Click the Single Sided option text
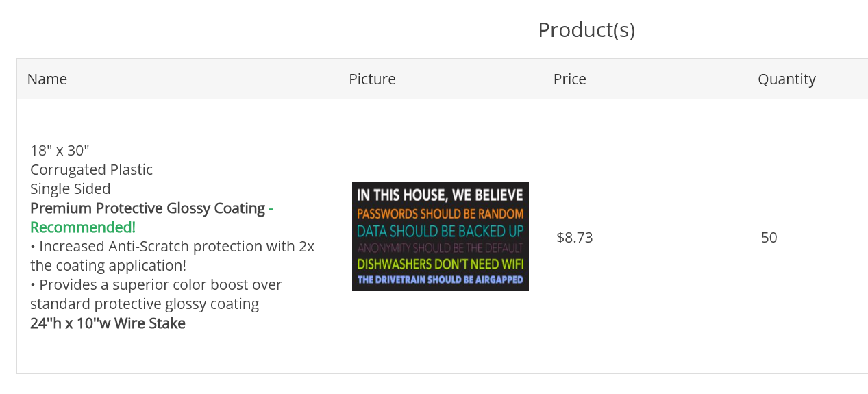This screenshot has width=868, height=394. [70, 188]
